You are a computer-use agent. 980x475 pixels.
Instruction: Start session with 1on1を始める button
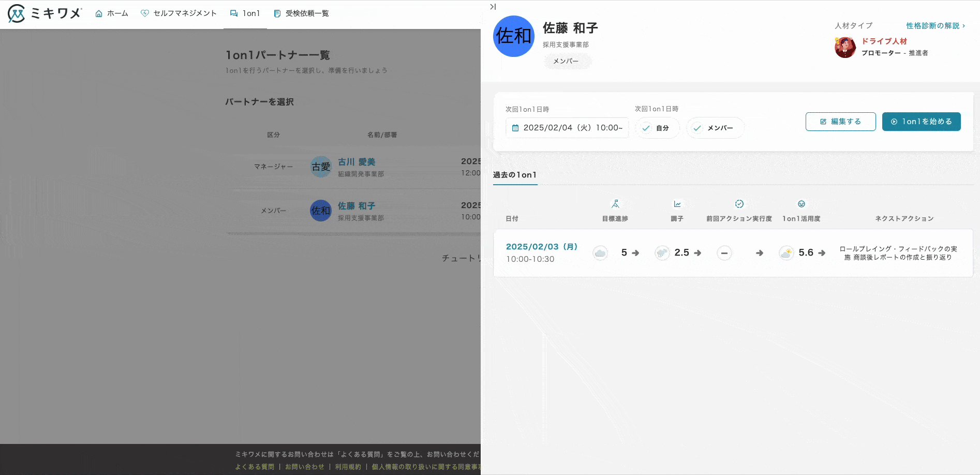[x=921, y=122]
